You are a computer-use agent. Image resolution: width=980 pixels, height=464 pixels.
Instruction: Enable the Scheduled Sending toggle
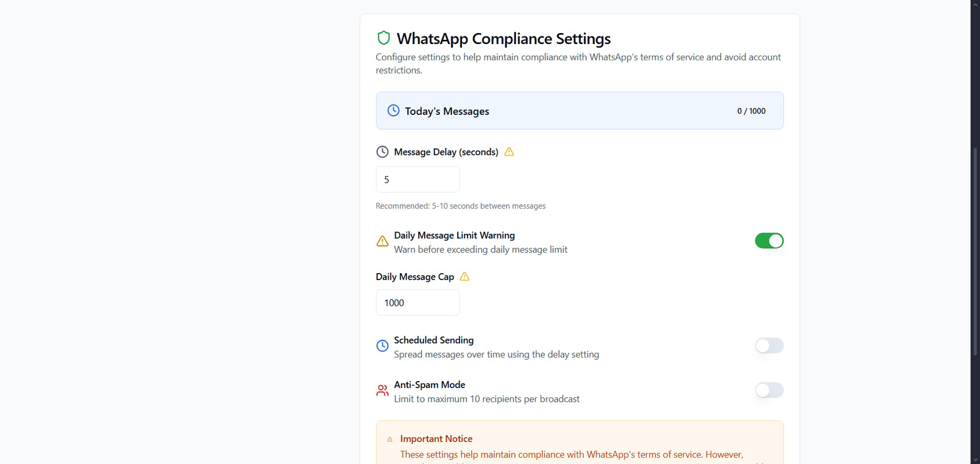pyautogui.click(x=769, y=346)
